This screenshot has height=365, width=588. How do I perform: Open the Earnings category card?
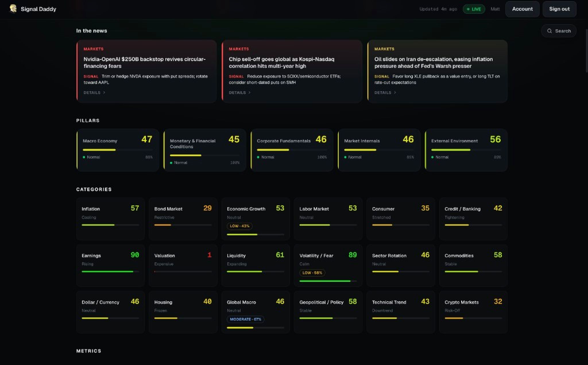[110, 265]
